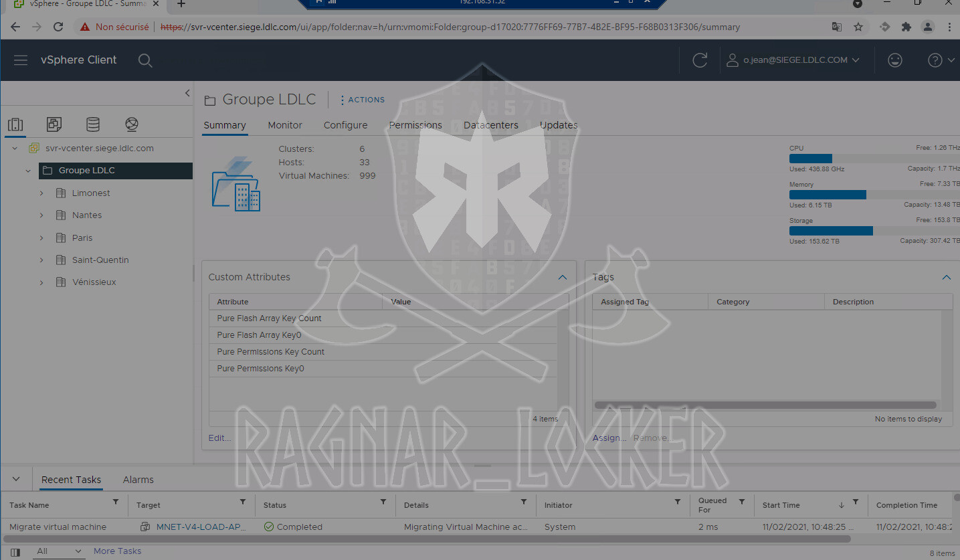Switch to Networking inventory view icon
This screenshot has width=960, height=560.
tap(132, 124)
